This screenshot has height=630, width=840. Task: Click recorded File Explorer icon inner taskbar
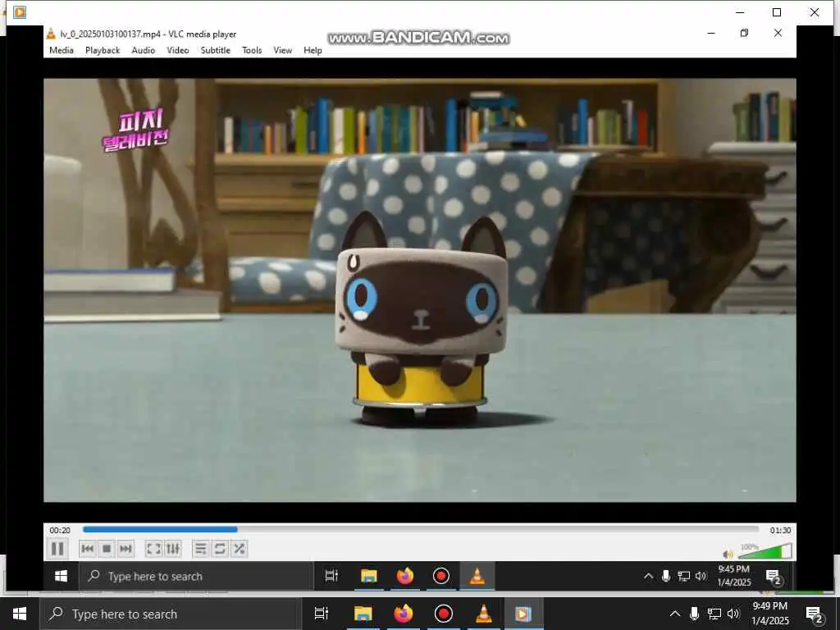[x=368, y=576]
